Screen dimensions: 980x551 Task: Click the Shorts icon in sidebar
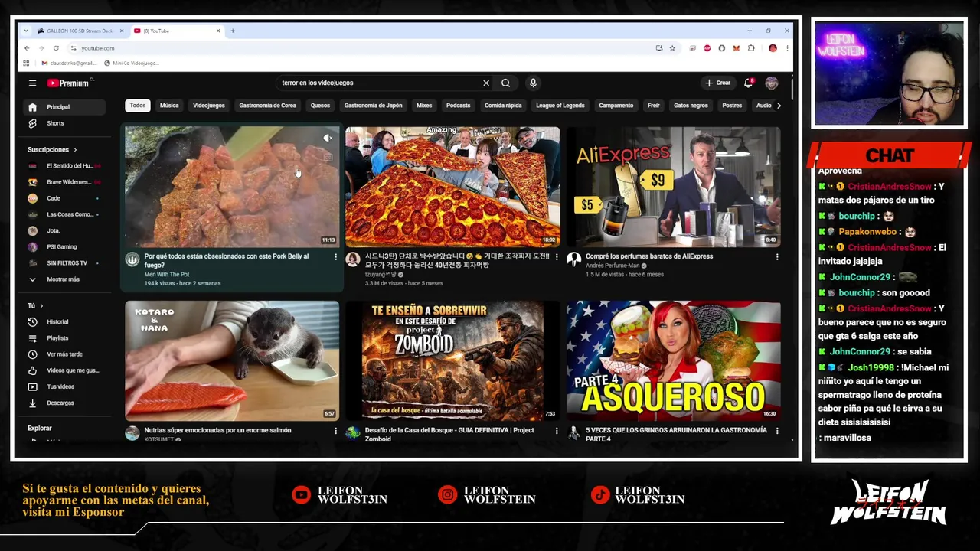coord(32,123)
